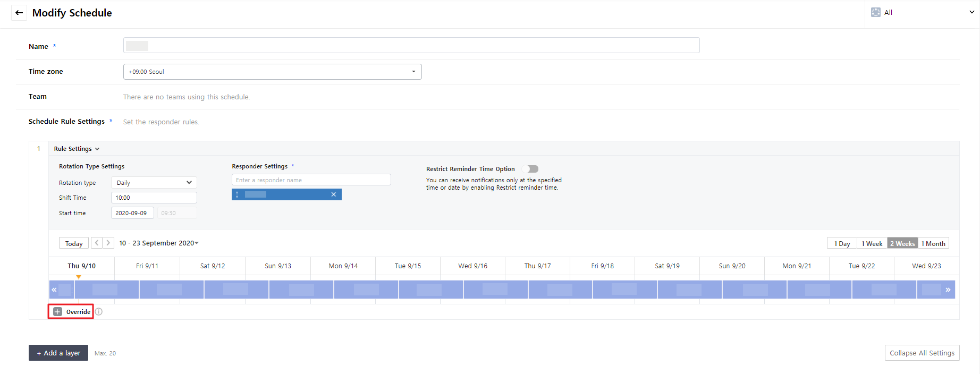
Task: Switch to the 1 Day view
Action: tap(842, 243)
